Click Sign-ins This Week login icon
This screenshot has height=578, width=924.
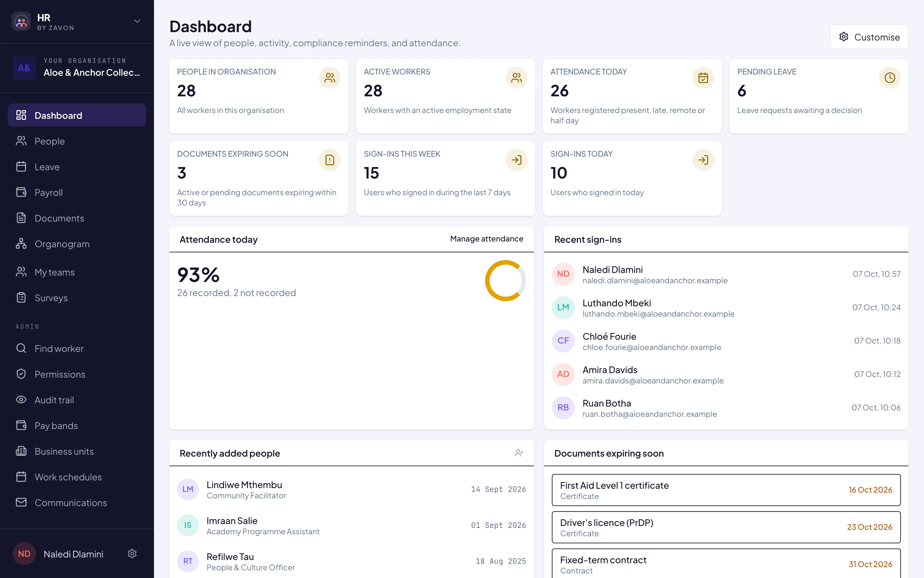tap(516, 160)
